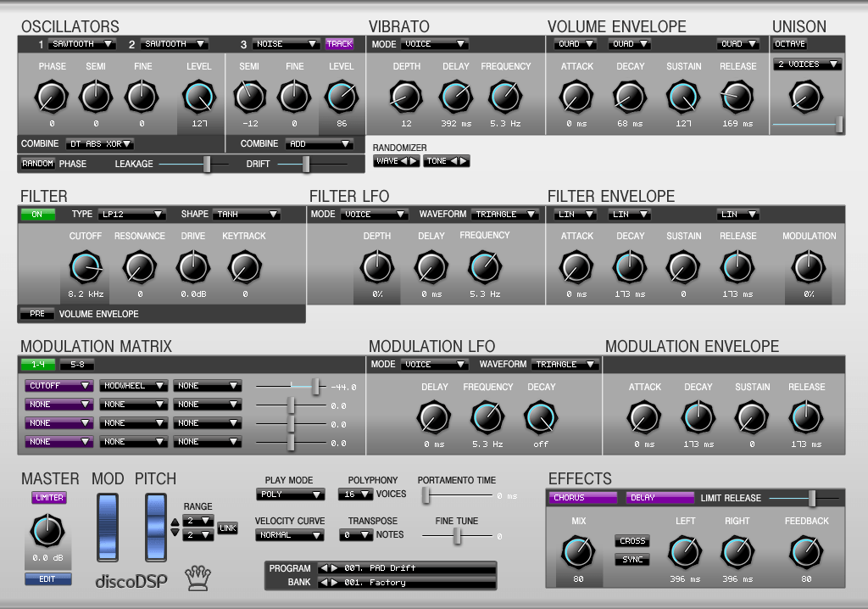Disable the master Limiter
Image resolution: width=868 pixels, height=609 pixels.
(x=49, y=498)
